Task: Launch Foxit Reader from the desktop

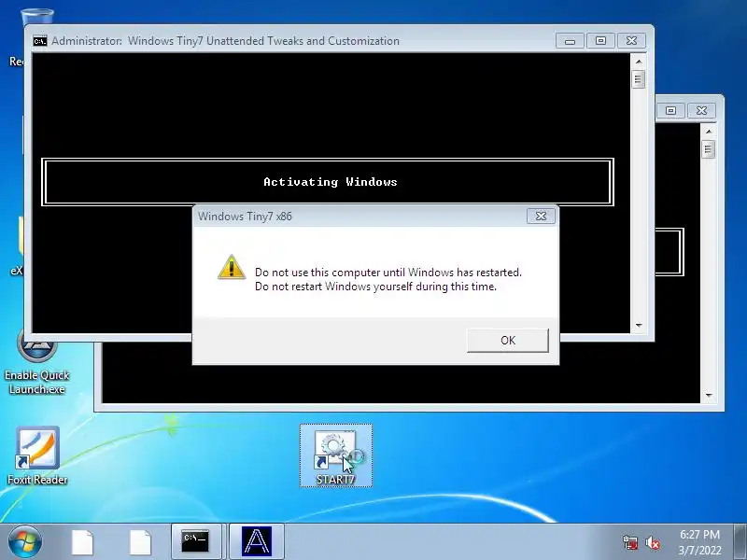Action: tap(37, 456)
